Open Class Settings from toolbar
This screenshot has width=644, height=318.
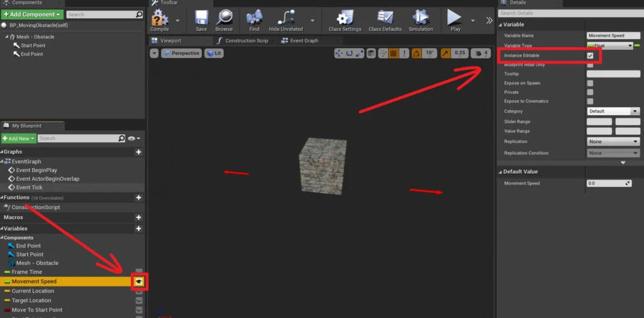pyautogui.click(x=345, y=18)
